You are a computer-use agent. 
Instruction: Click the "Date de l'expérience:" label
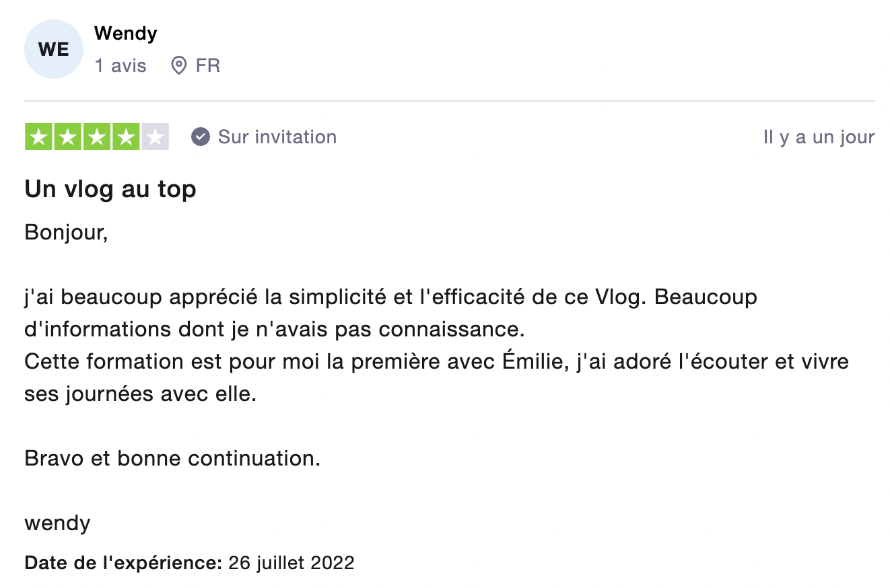(123, 562)
